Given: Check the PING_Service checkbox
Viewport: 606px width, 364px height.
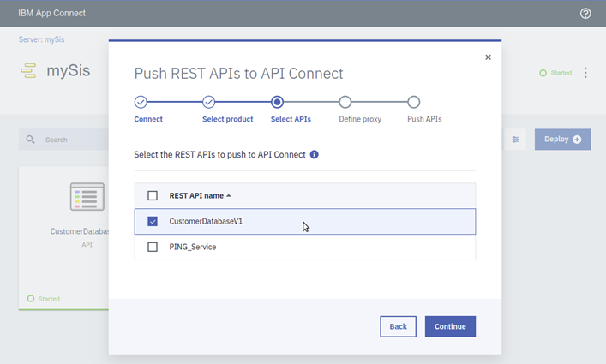Looking at the screenshot, I should click(x=153, y=247).
